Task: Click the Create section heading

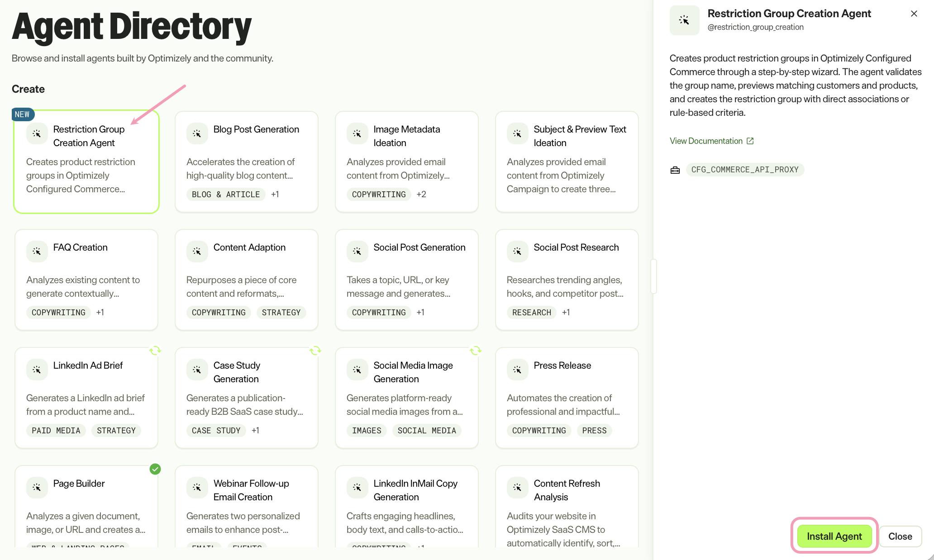Action: (28, 89)
